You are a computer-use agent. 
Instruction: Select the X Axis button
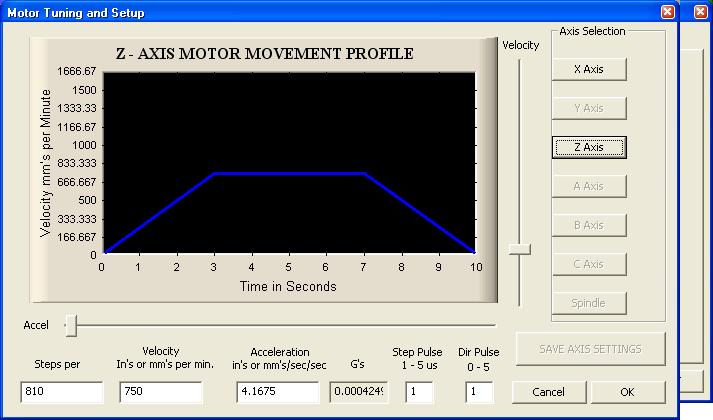click(588, 69)
